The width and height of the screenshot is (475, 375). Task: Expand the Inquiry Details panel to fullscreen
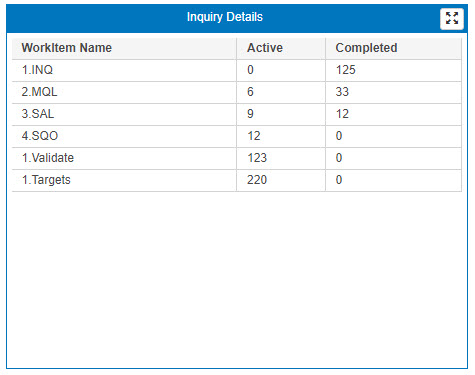point(451,19)
